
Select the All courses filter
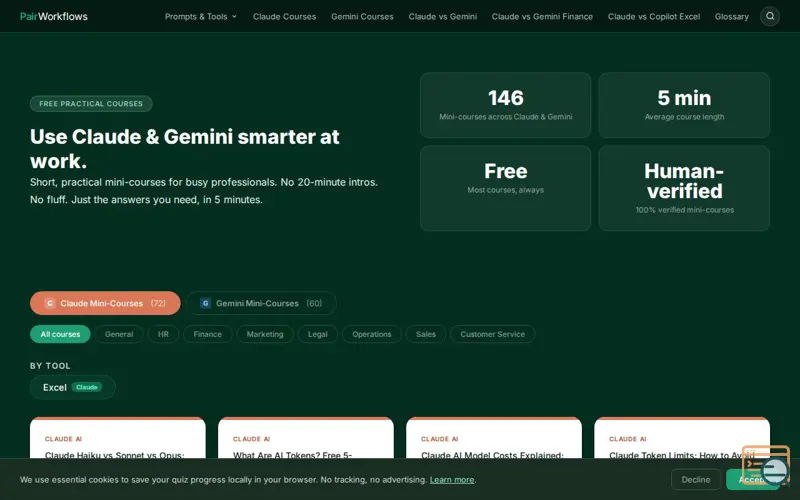pyautogui.click(x=60, y=334)
